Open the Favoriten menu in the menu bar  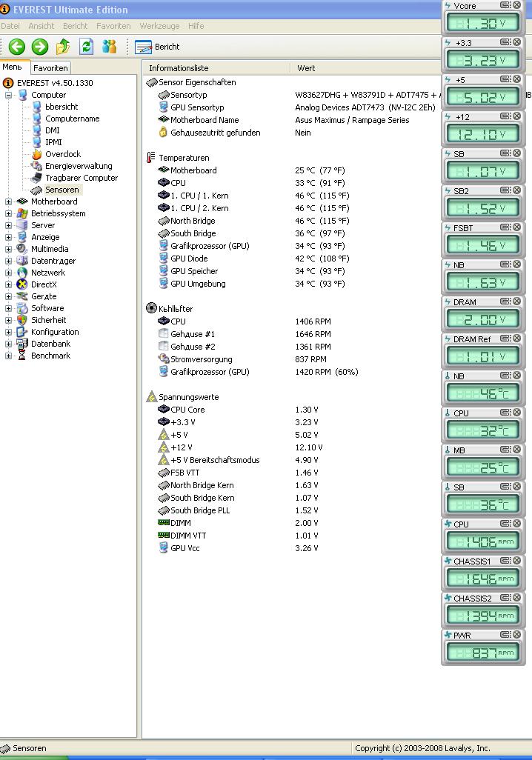click(113, 26)
